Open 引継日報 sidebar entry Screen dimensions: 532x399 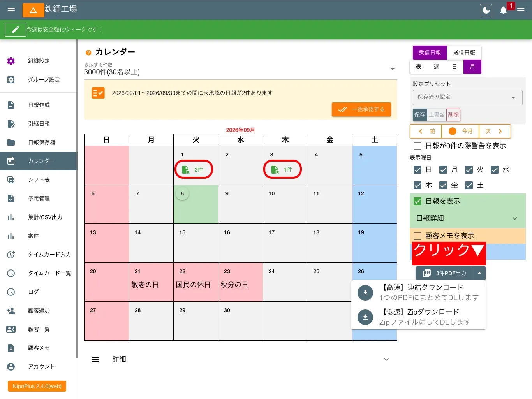(x=39, y=124)
